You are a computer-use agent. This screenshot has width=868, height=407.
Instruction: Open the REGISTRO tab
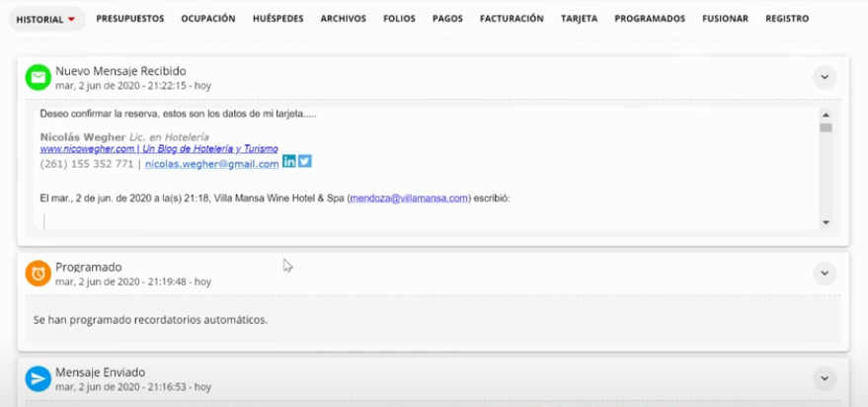[x=787, y=19]
